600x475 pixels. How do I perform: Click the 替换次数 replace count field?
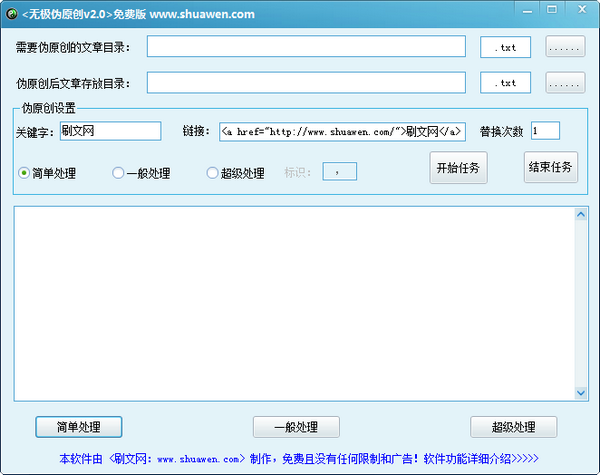coord(545,131)
